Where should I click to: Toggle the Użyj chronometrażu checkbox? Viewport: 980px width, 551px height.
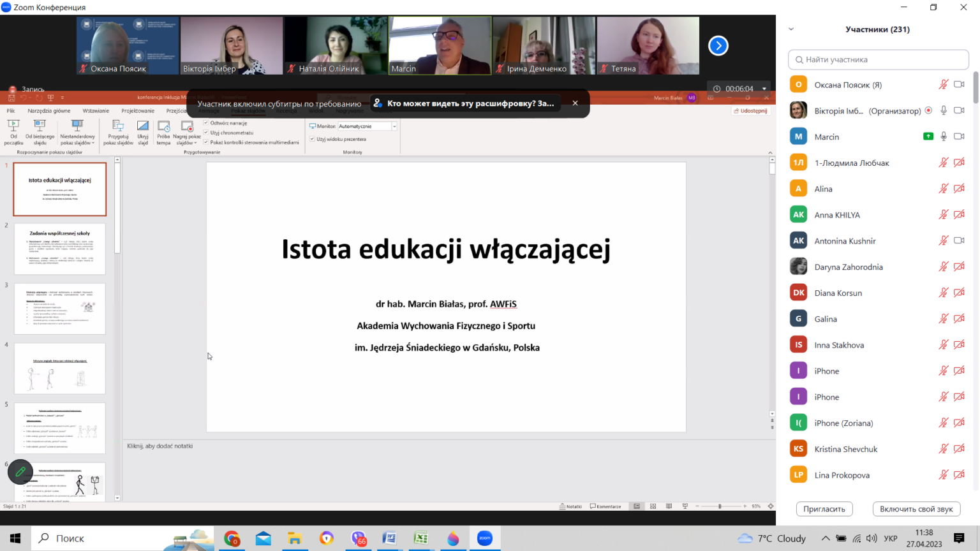pos(206,133)
